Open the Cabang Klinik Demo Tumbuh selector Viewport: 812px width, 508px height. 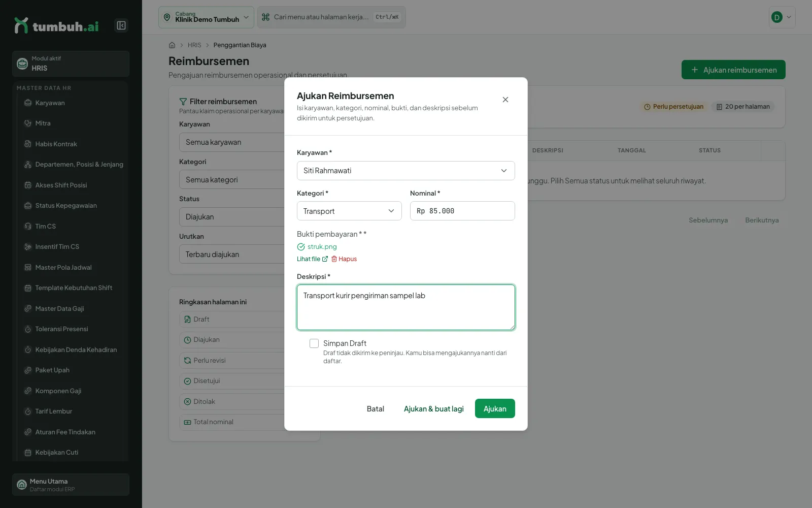[x=206, y=17]
